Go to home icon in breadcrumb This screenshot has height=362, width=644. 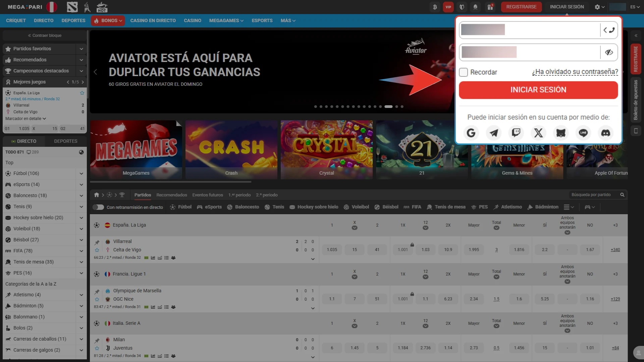tap(97, 195)
